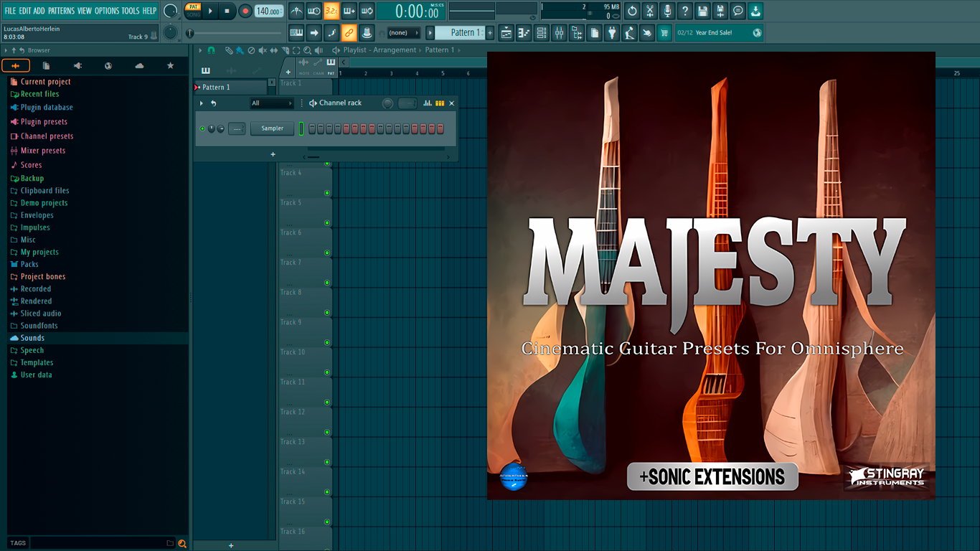Toggle playlist snap magnet icon
This screenshot has height=551, width=980.
coord(211,50)
